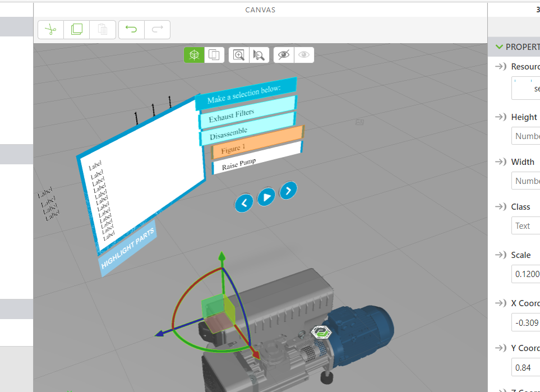This screenshot has width=540, height=392.
Task: Click the magnifier-in-frame zoom icon
Action: coord(239,55)
